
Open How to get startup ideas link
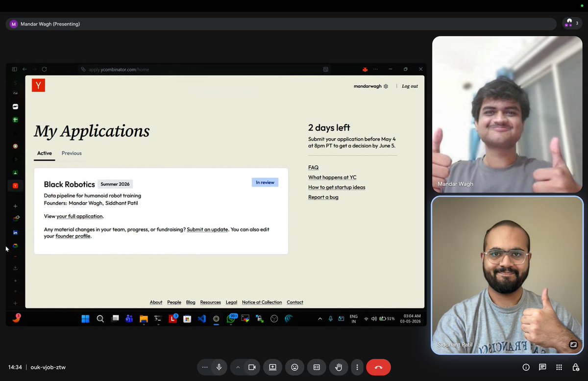(337, 187)
